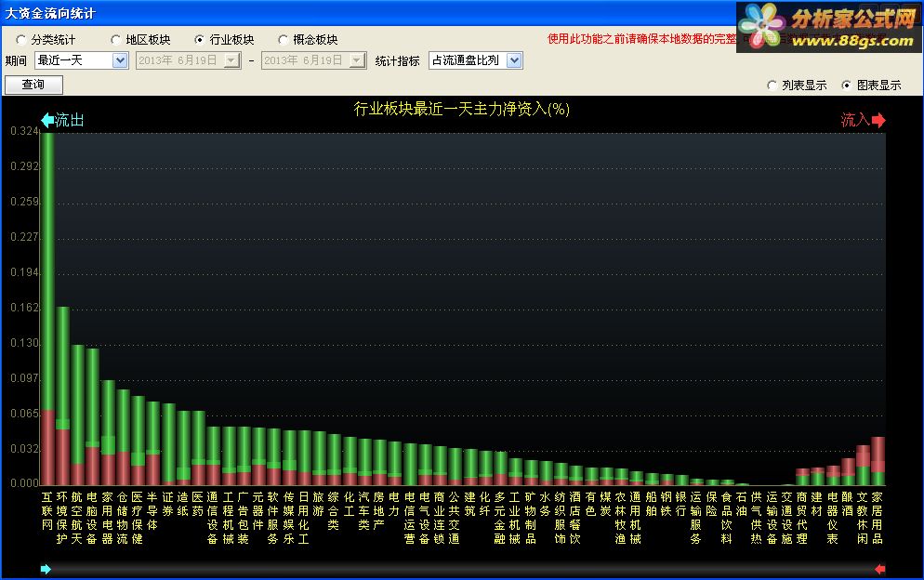The width and height of the screenshot is (924, 580).
Task: Click the 查询 button
Action: click(x=33, y=85)
